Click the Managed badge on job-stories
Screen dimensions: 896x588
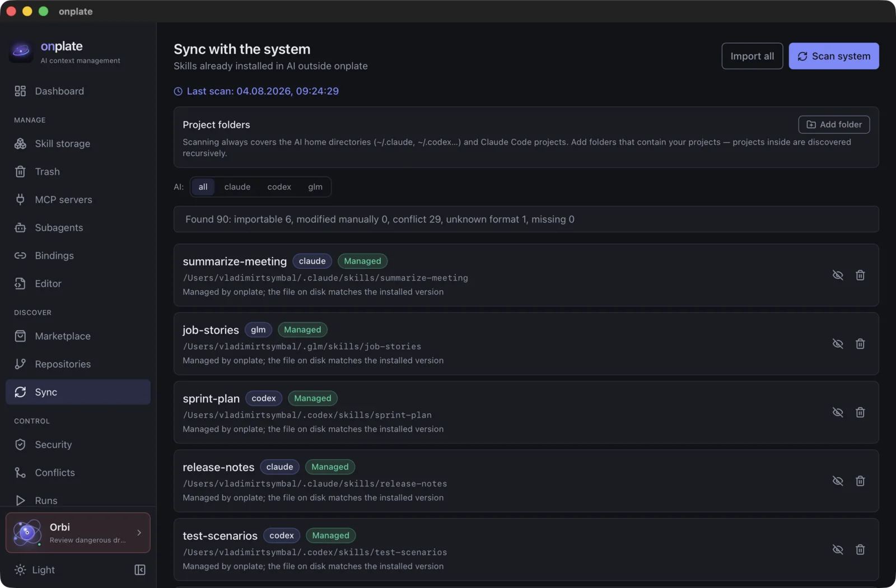pyautogui.click(x=302, y=330)
